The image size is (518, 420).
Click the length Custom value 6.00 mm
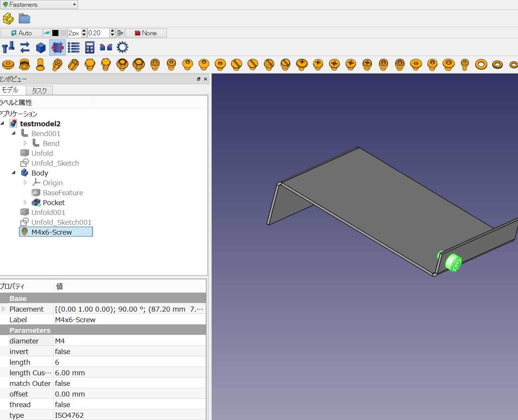tap(130, 373)
